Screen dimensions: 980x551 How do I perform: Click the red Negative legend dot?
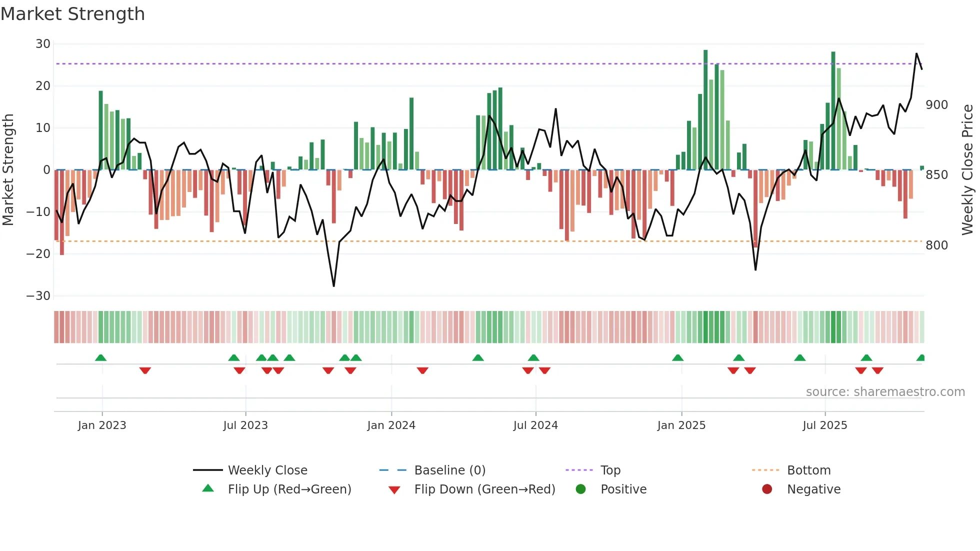tap(767, 489)
